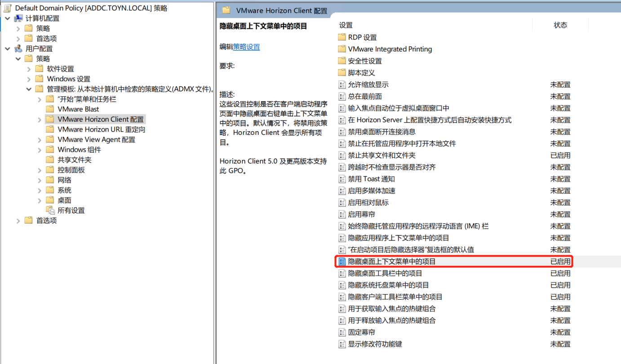Expand the 网络 node
This screenshot has height=364, width=621.
(x=40, y=180)
